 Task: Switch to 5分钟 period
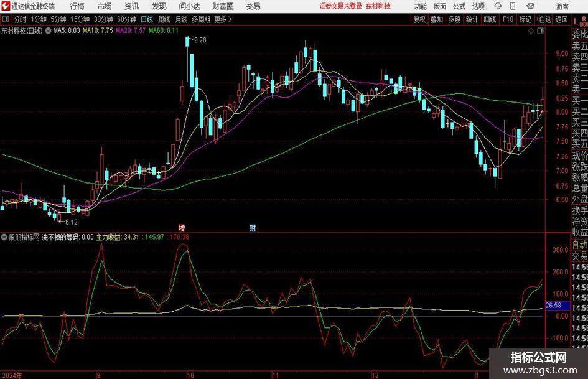(x=58, y=19)
